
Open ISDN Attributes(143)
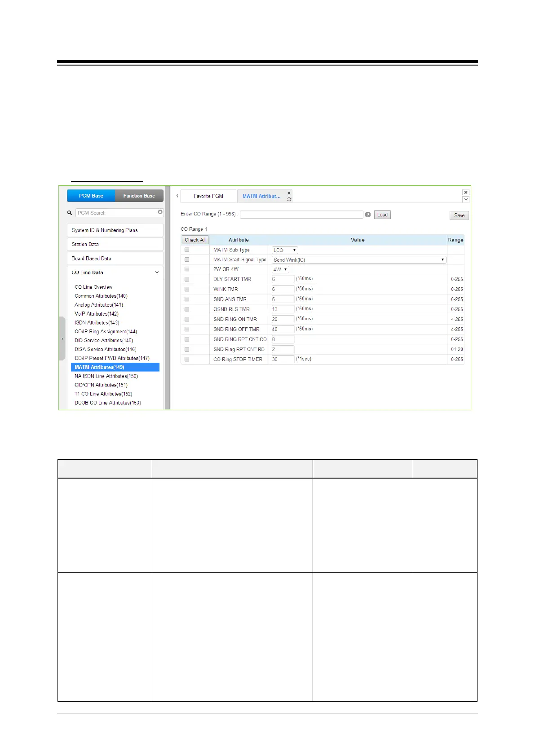click(x=97, y=323)
